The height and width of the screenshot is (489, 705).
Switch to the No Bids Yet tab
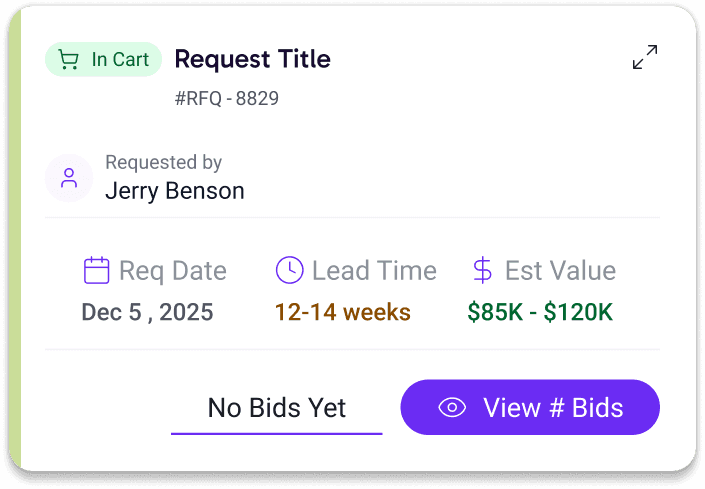click(277, 408)
